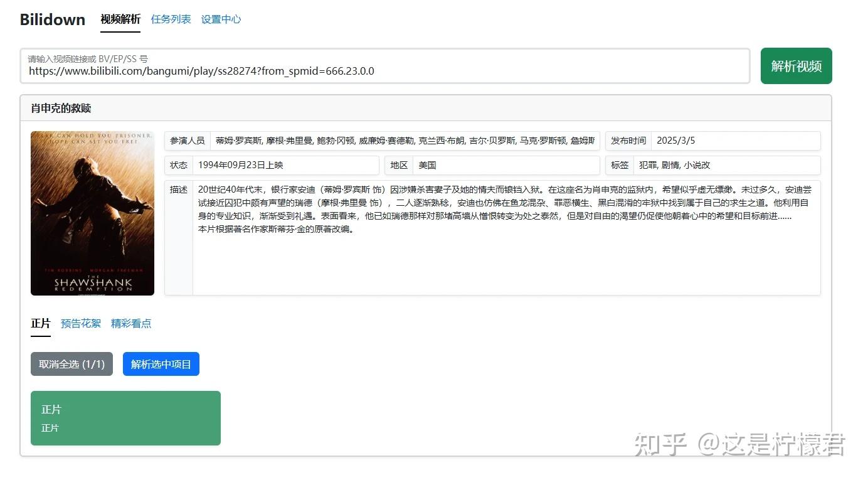
Task: Click the 发布时间 date field
Action: pos(736,141)
